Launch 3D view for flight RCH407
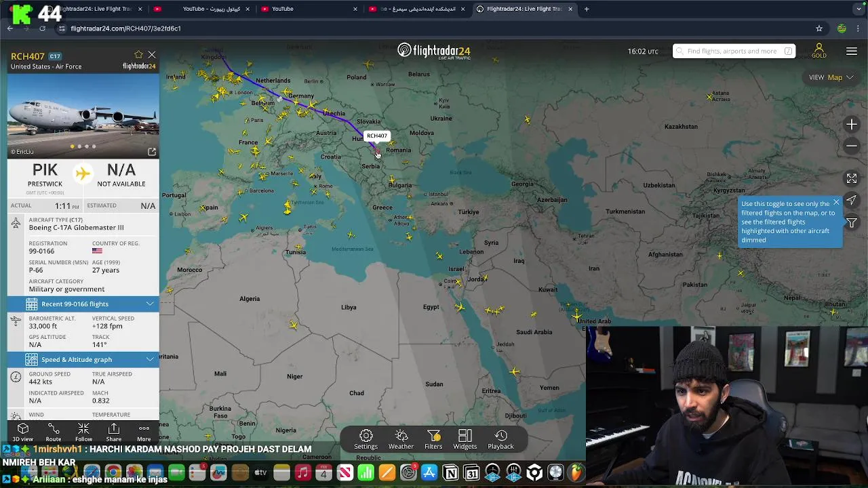The height and width of the screenshot is (488, 868). [x=22, y=432]
